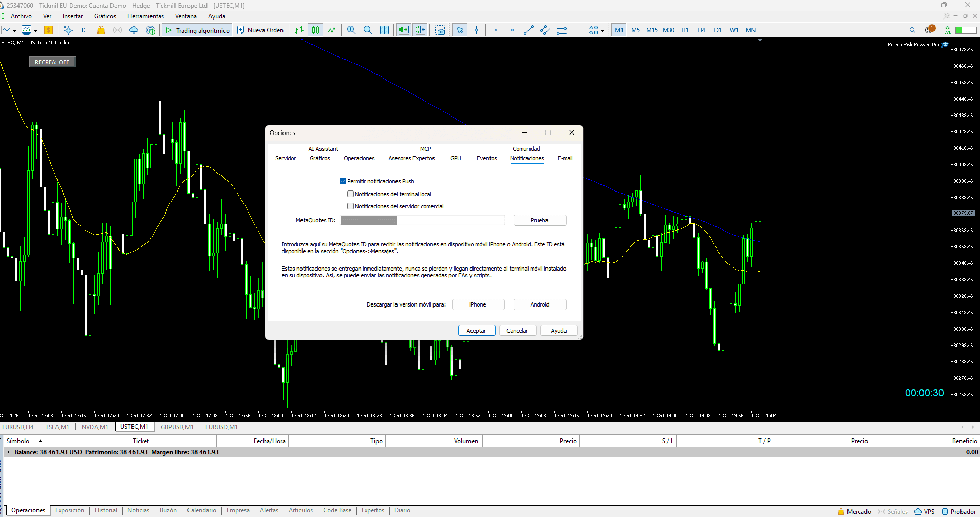Insert a text label object
The image size is (980, 517).
(578, 30)
